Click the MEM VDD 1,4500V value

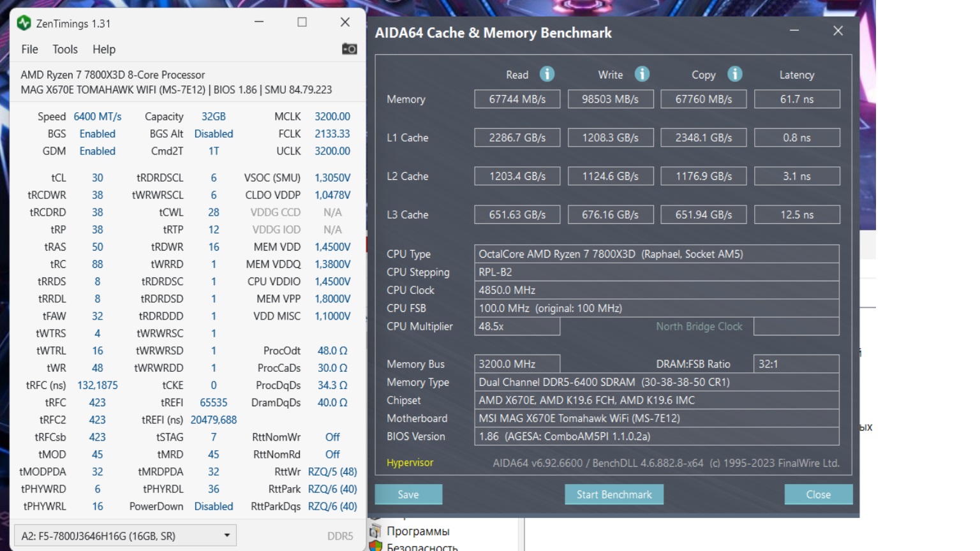click(x=332, y=246)
